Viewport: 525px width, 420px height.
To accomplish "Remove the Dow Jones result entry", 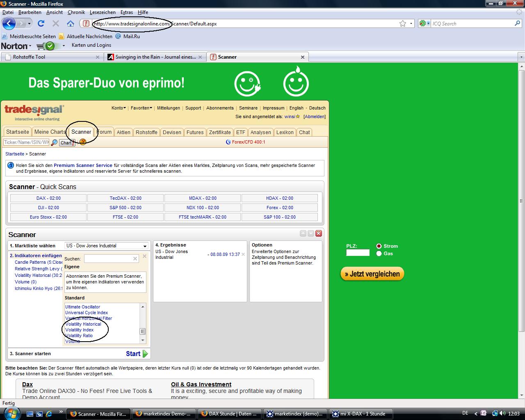I will tap(243, 254).
